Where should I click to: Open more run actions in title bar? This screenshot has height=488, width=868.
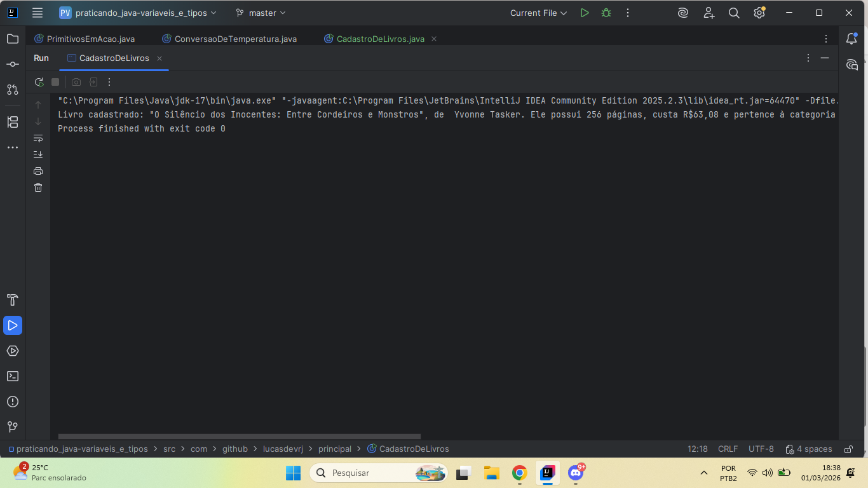[x=628, y=13]
